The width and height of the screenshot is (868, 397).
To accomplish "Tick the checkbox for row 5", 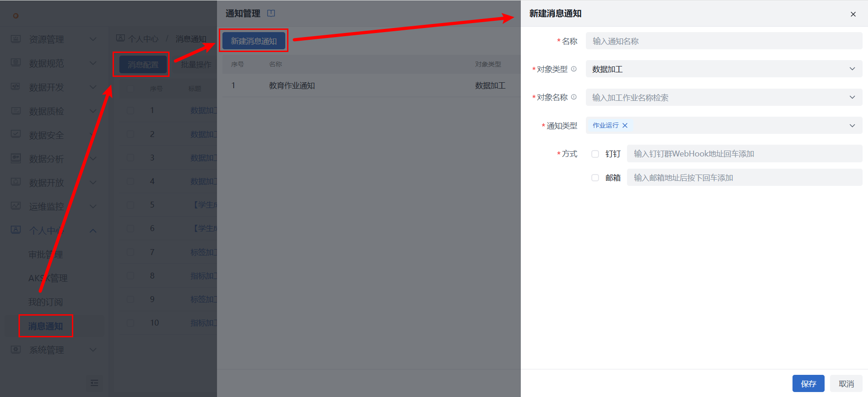I will (x=130, y=205).
